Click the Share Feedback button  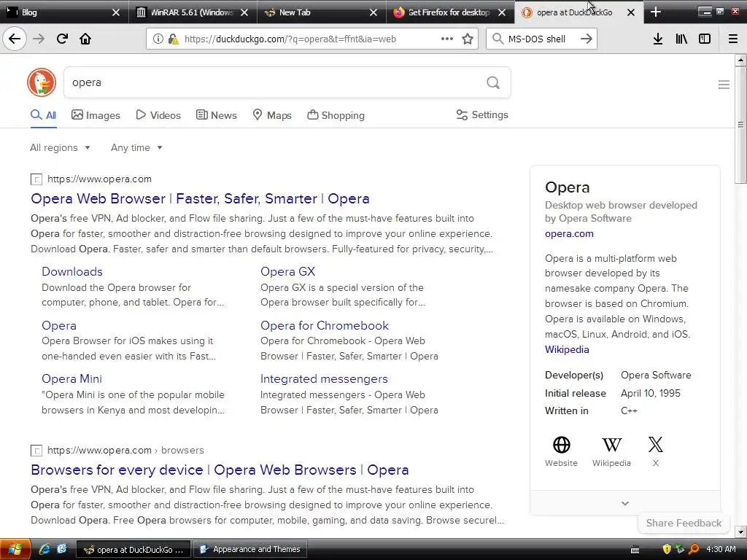click(684, 523)
